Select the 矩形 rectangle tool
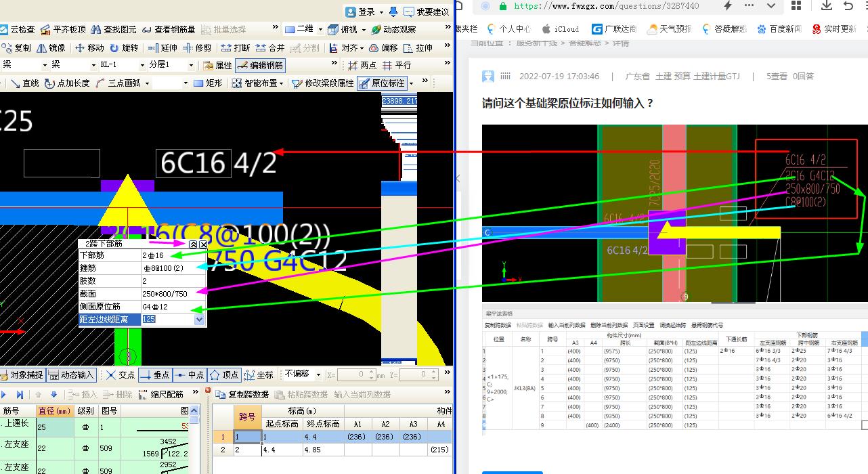Viewport: 868px width, 474px height. pos(208,83)
